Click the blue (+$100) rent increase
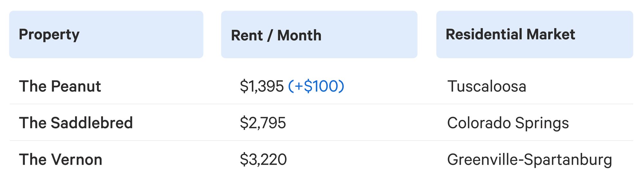 316,86
